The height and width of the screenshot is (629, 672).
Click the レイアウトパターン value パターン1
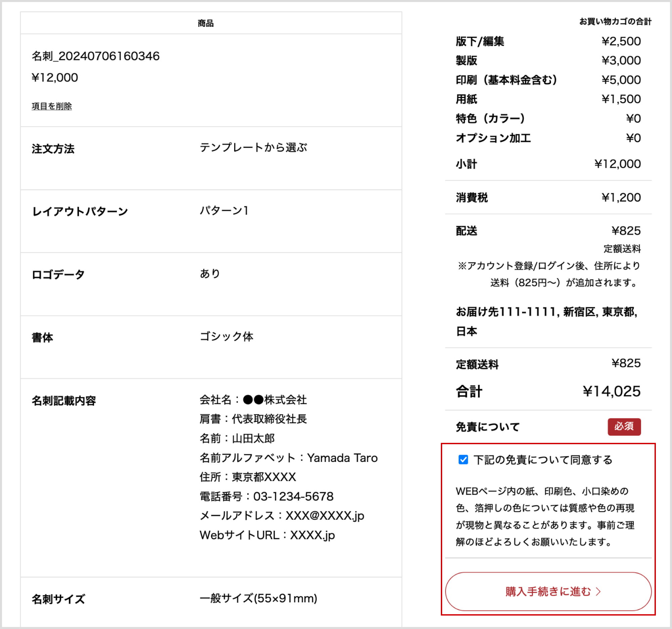(x=224, y=211)
